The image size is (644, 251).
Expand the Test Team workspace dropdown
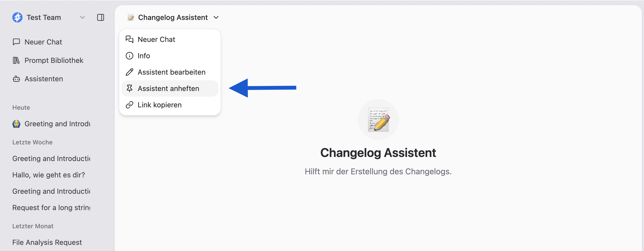click(82, 17)
